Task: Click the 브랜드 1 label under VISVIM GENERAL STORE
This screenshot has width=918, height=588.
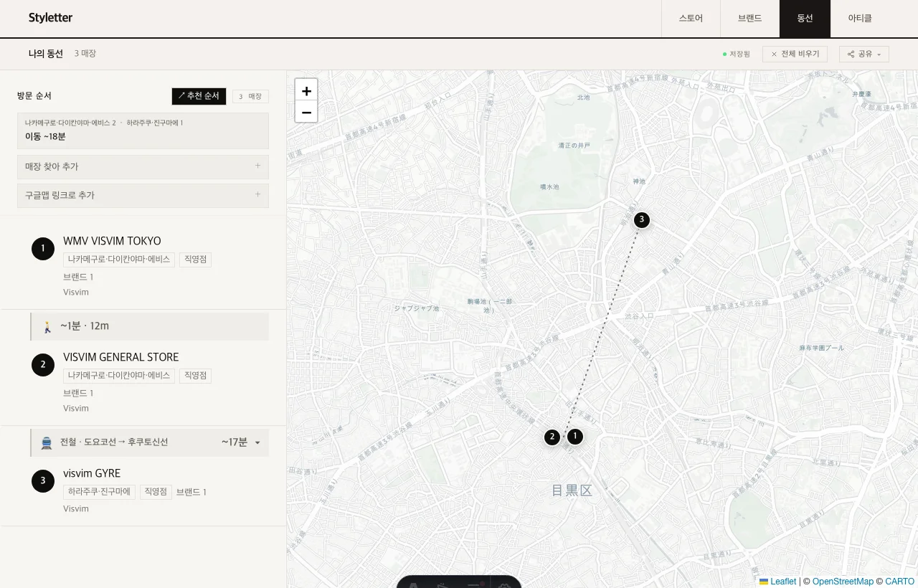Action: pos(78,393)
